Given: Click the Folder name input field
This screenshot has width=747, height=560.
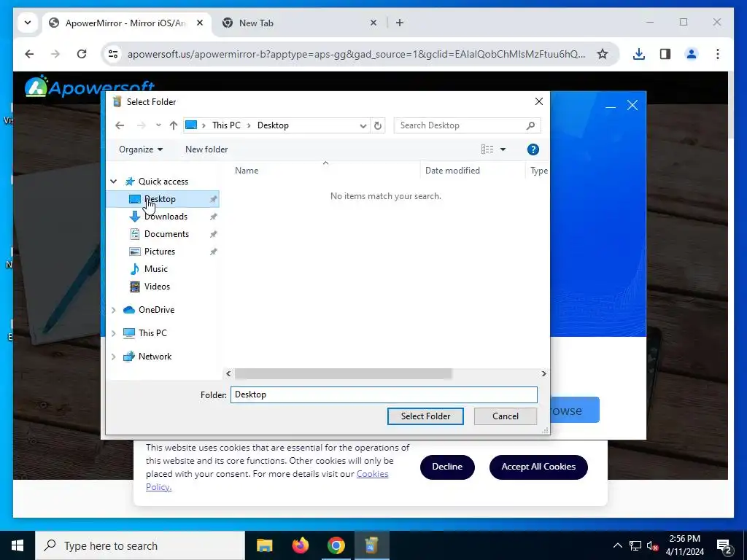Looking at the screenshot, I should click(384, 394).
